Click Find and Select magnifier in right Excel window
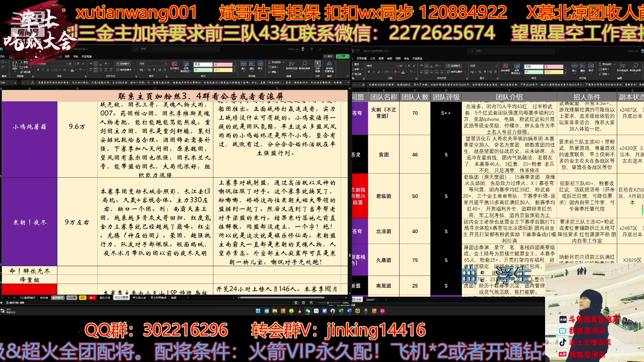The height and width of the screenshot is (362, 644). pos(635,66)
